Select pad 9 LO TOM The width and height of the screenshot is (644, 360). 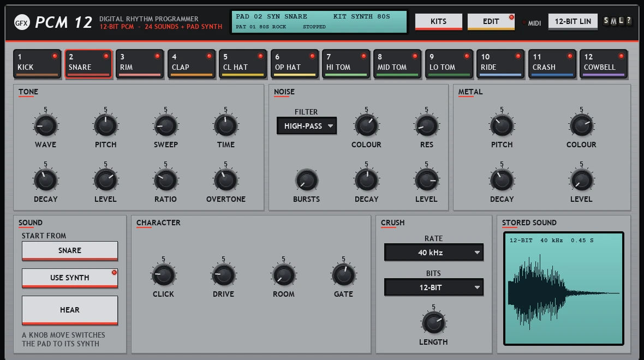449,64
